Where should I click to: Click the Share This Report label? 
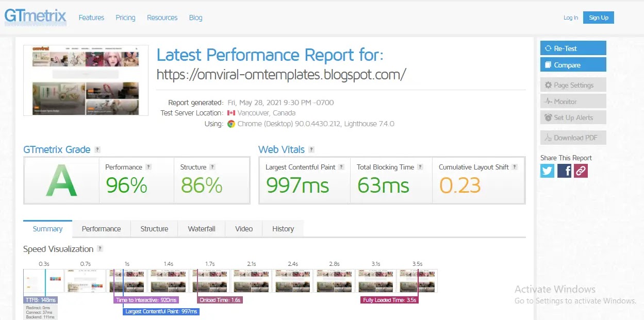tap(566, 158)
